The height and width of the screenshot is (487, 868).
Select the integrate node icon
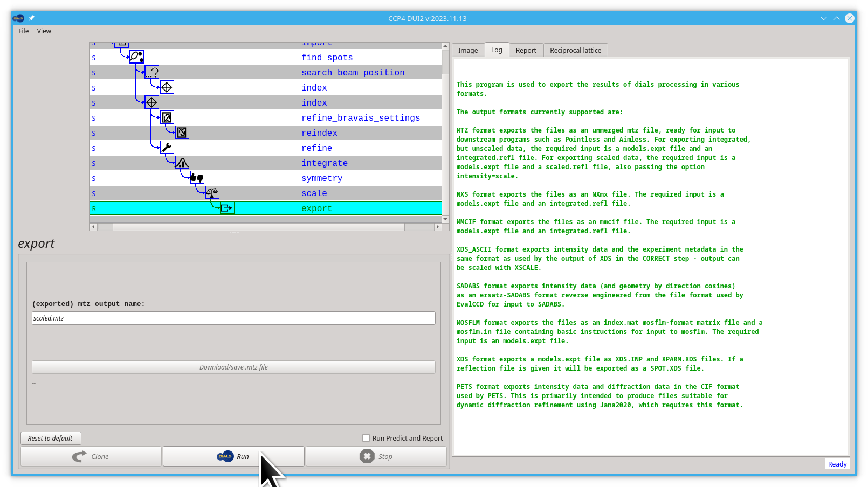[182, 162]
